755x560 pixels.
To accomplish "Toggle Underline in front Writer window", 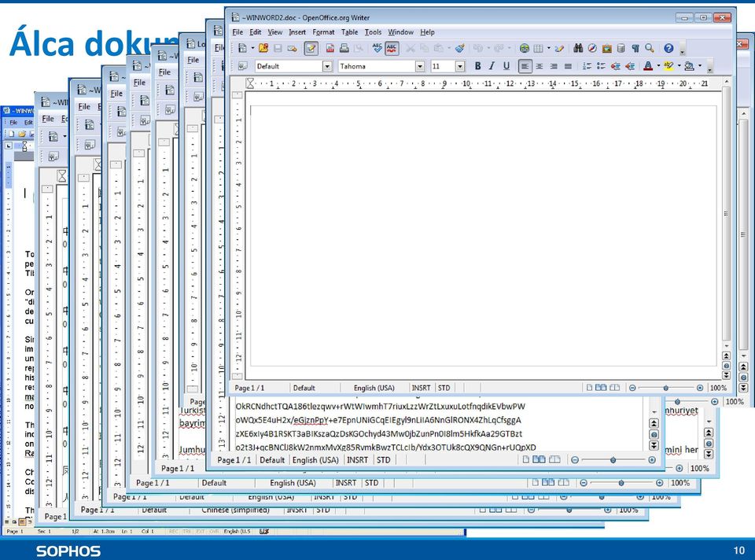I will (506, 66).
